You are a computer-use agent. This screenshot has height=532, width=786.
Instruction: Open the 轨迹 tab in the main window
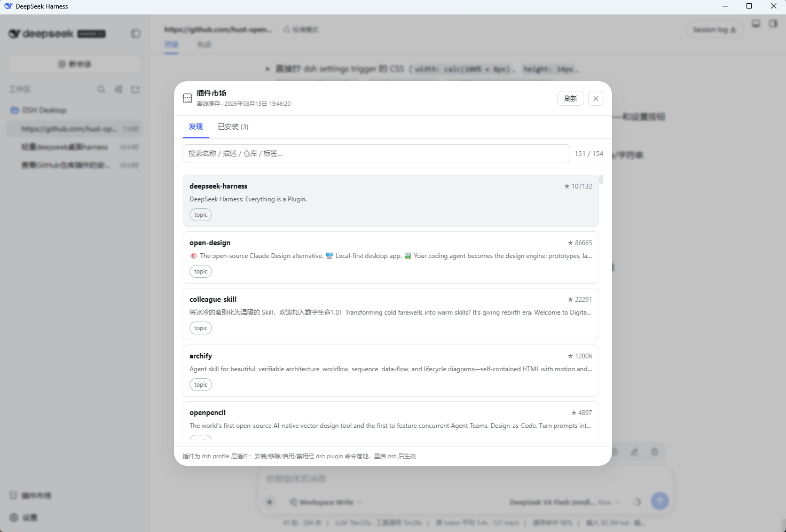[x=205, y=44]
